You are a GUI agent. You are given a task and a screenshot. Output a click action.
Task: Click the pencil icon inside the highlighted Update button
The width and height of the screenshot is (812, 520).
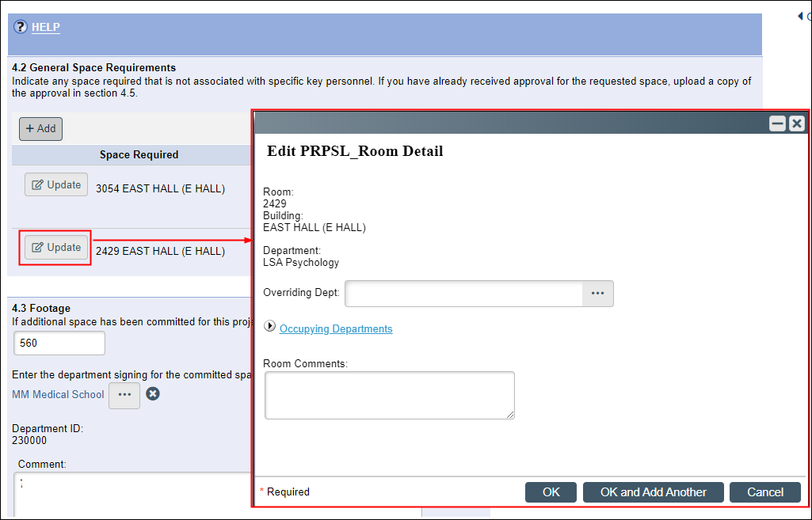(36, 247)
